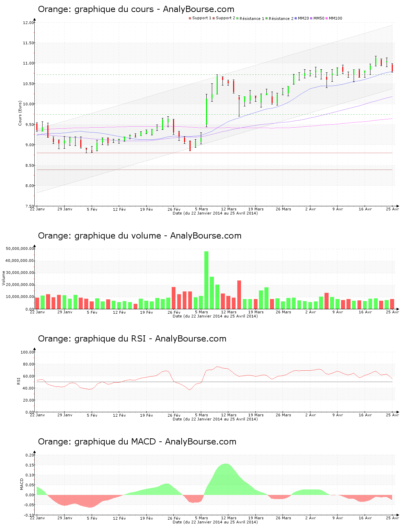Click '2 Avr' date on price chart
Image resolution: width=412 pixels, height=532 pixels.
pos(310,209)
